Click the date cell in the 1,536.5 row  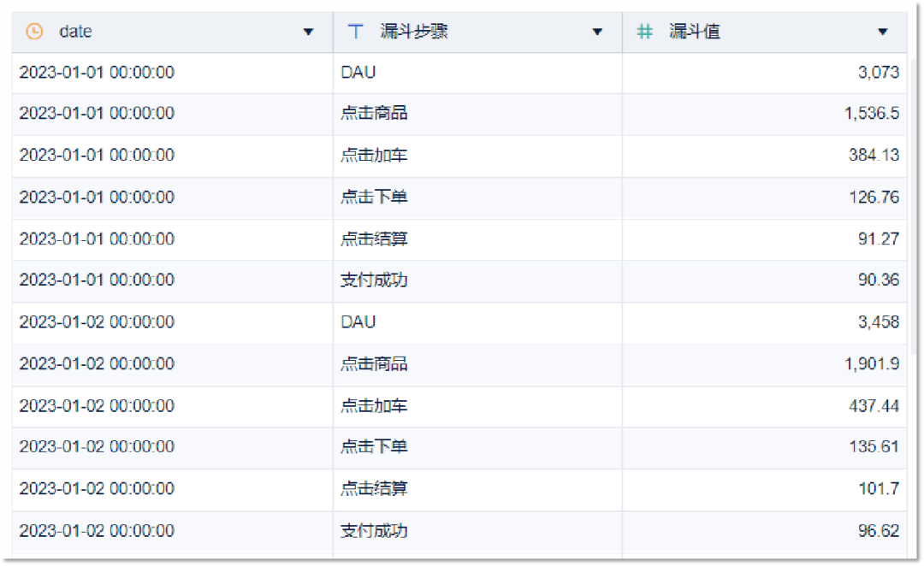[x=172, y=114]
